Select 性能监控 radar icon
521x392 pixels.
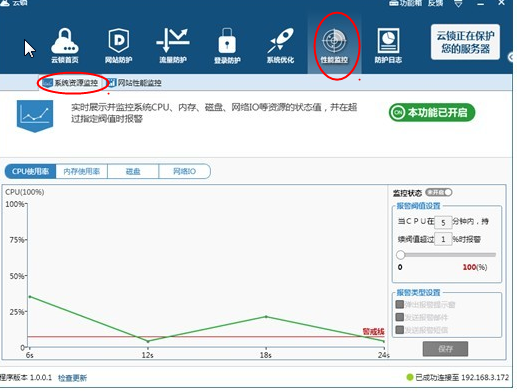click(334, 45)
